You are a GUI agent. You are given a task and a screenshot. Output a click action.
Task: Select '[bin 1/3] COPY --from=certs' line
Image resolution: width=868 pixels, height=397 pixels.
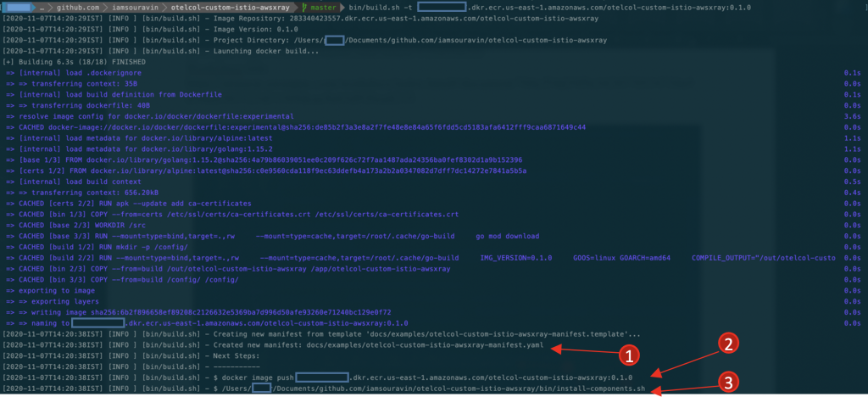tap(232, 214)
